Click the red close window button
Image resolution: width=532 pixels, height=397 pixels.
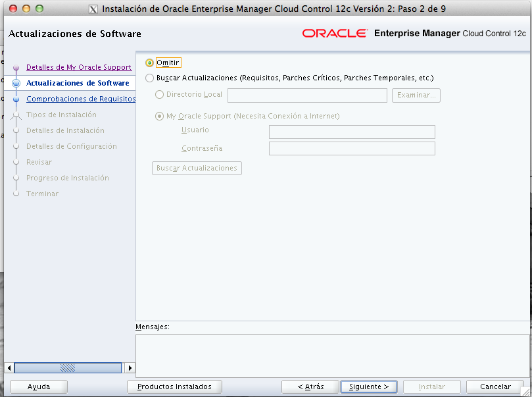(x=14, y=9)
